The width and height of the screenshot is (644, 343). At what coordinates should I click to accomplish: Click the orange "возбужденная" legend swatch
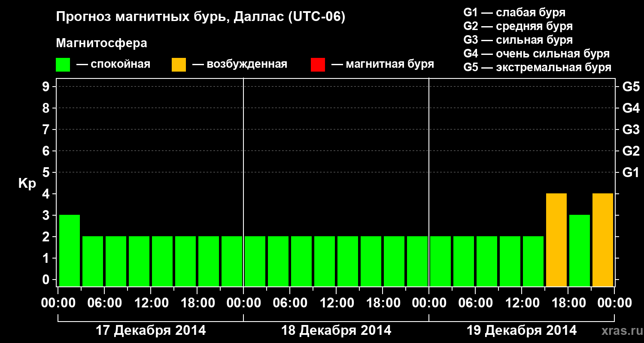click(179, 65)
